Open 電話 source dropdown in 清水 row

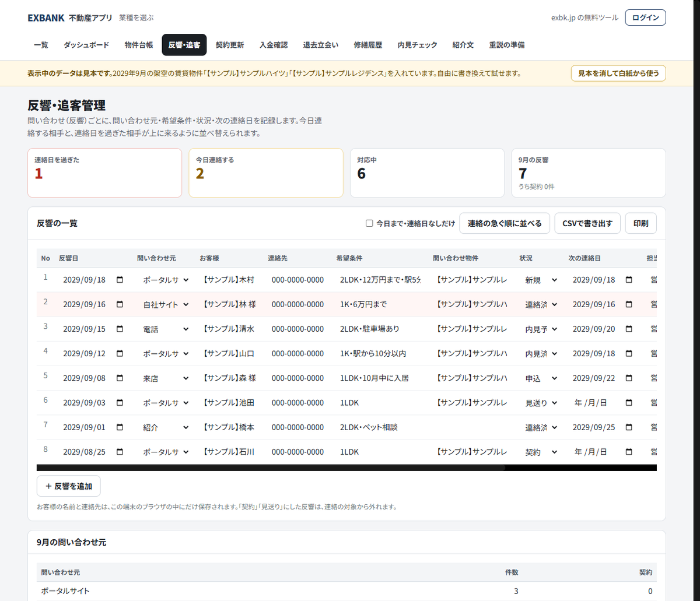click(166, 329)
